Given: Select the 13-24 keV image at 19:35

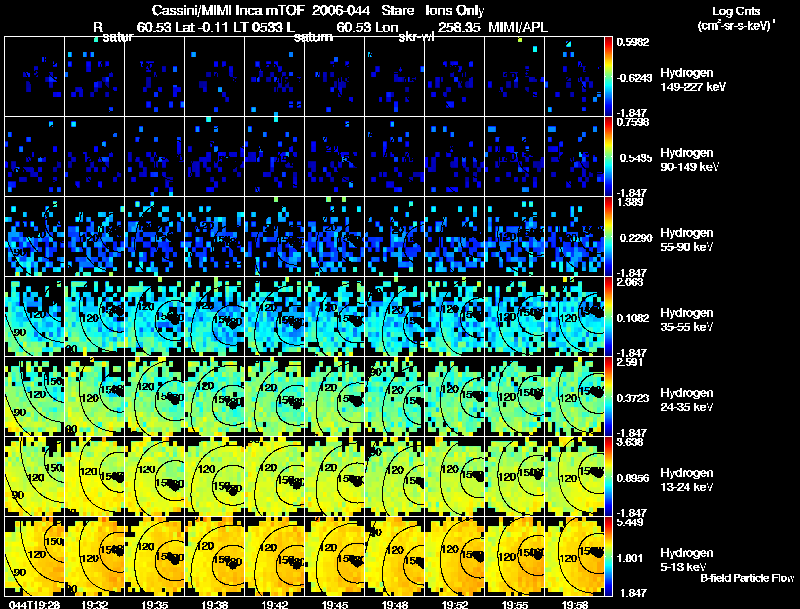Looking at the screenshot, I should (x=154, y=477).
